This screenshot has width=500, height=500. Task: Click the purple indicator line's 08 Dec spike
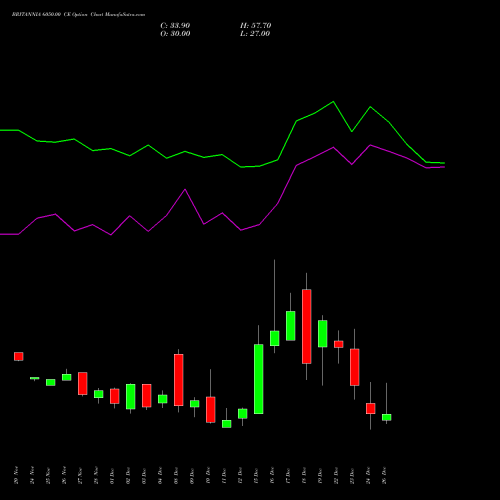(x=185, y=190)
